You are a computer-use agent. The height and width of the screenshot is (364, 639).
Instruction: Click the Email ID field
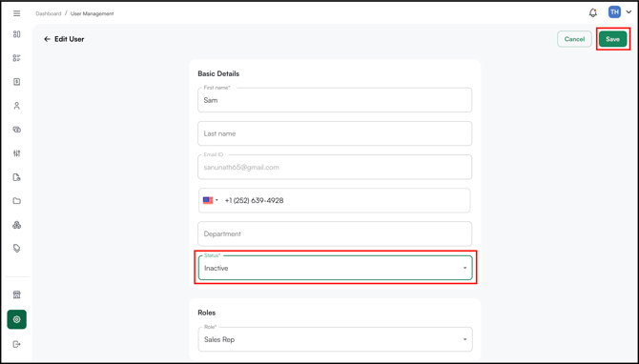point(335,167)
